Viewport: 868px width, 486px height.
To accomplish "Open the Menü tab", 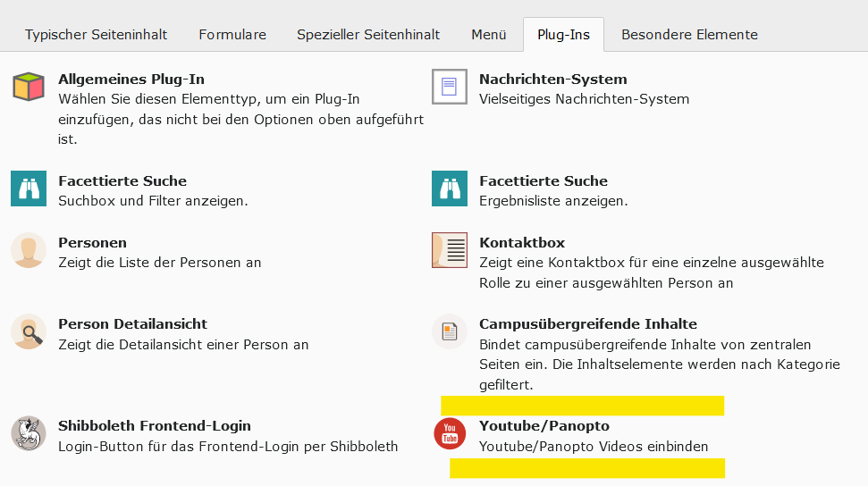I will click(x=489, y=35).
